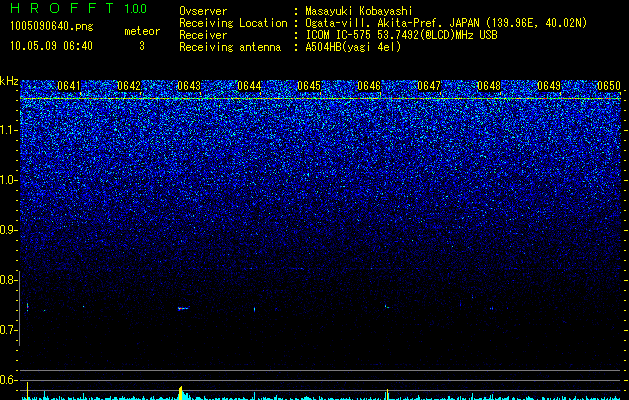The width and height of the screenshot is (629, 400).
Task: Click the 0646 time marker
Action: click(x=369, y=86)
